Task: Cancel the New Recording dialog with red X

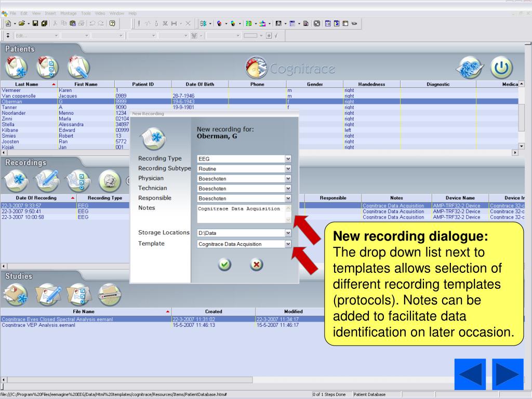Action: 257,264
